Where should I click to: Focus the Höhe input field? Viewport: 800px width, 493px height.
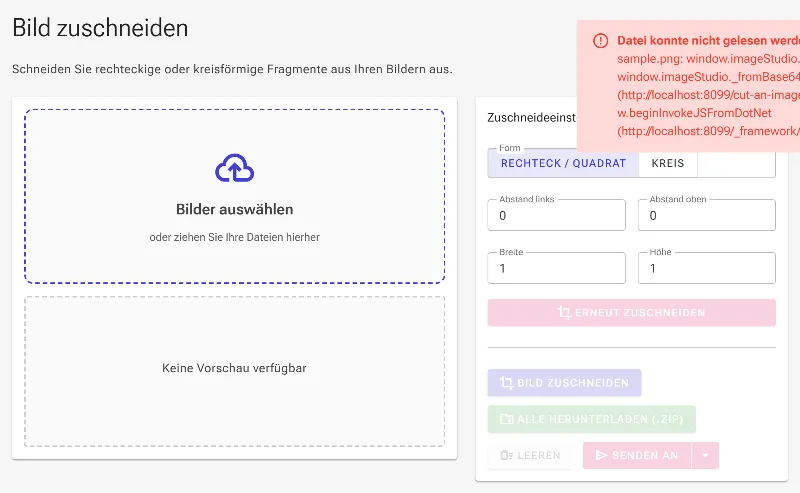(x=707, y=268)
